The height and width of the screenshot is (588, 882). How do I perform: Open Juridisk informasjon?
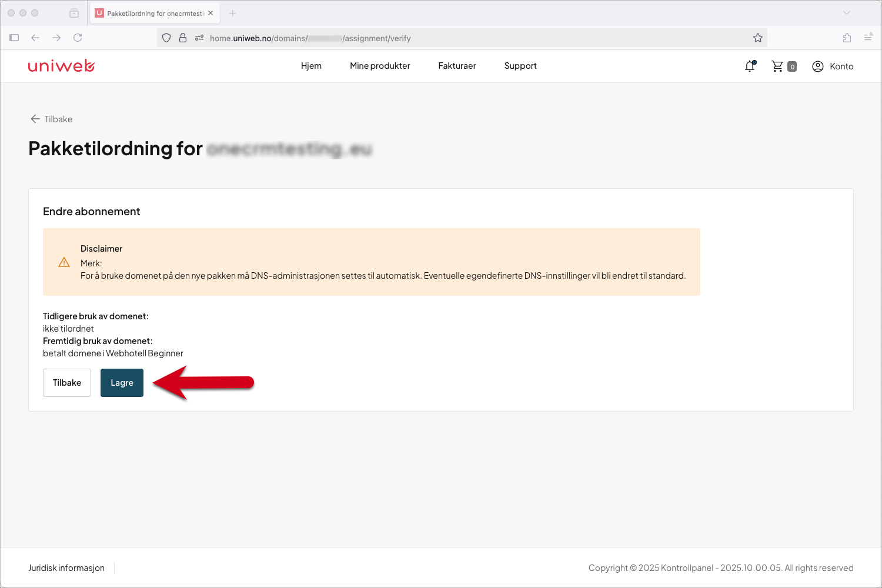click(66, 568)
